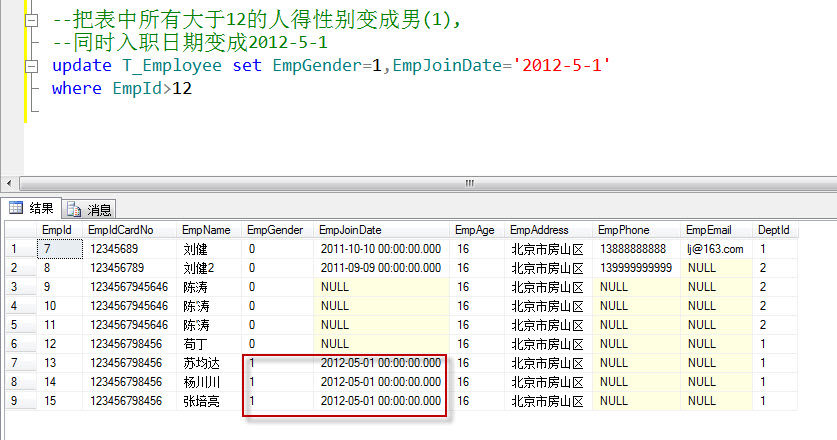Click the T_Employee table name in query

click(x=172, y=66)
